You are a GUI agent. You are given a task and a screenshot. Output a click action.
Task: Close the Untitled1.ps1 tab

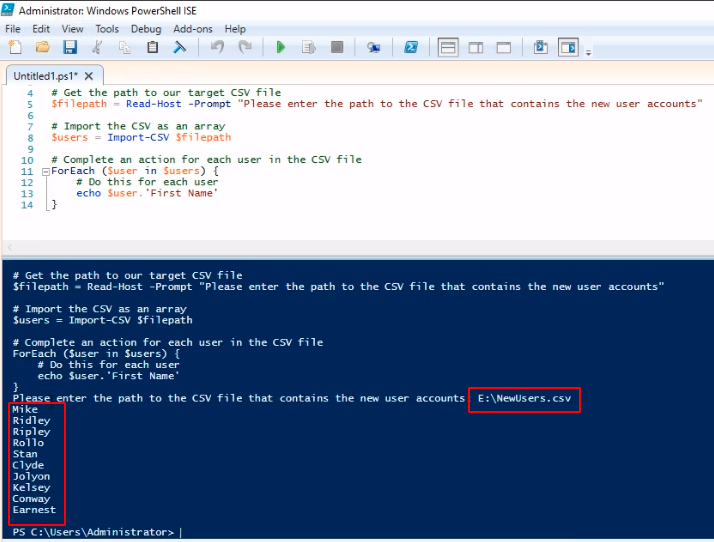(x=89, y=76)
